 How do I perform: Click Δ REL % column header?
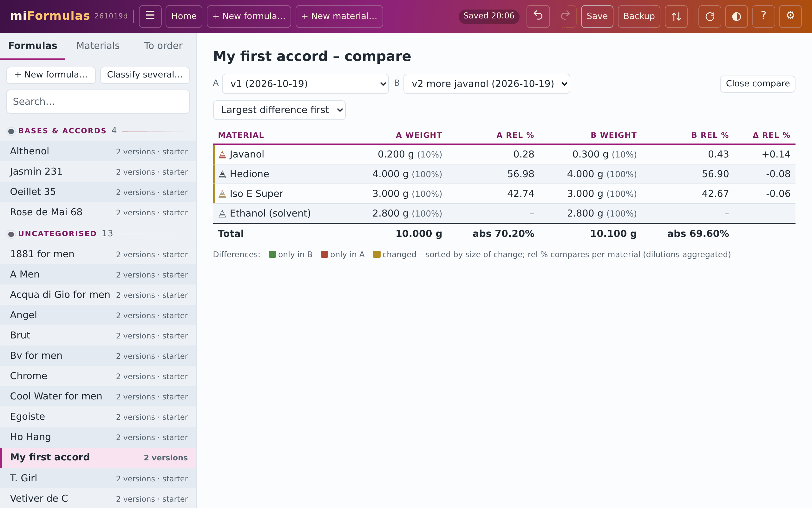coord(771,135)
